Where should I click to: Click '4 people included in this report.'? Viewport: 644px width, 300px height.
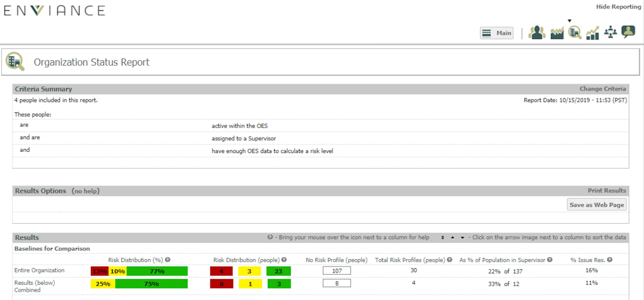[56, 100]
